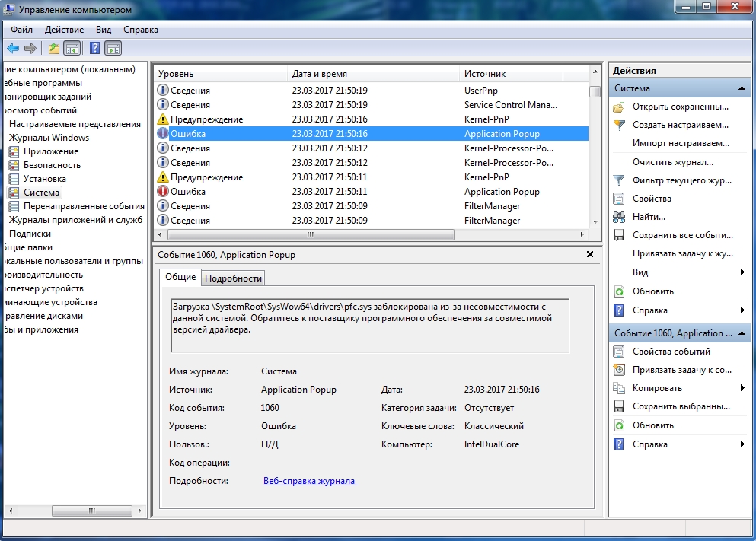Open Find with the binoculars icon

(619, 217)
